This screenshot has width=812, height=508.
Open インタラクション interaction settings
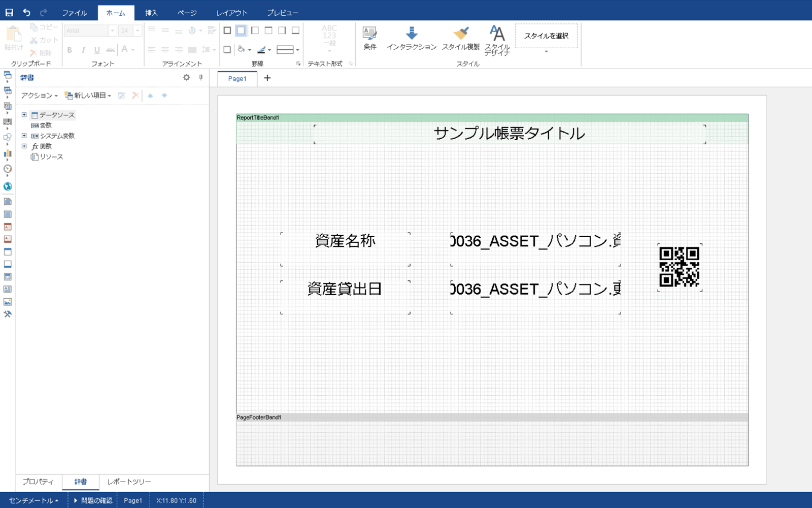[x=412, y=39]
